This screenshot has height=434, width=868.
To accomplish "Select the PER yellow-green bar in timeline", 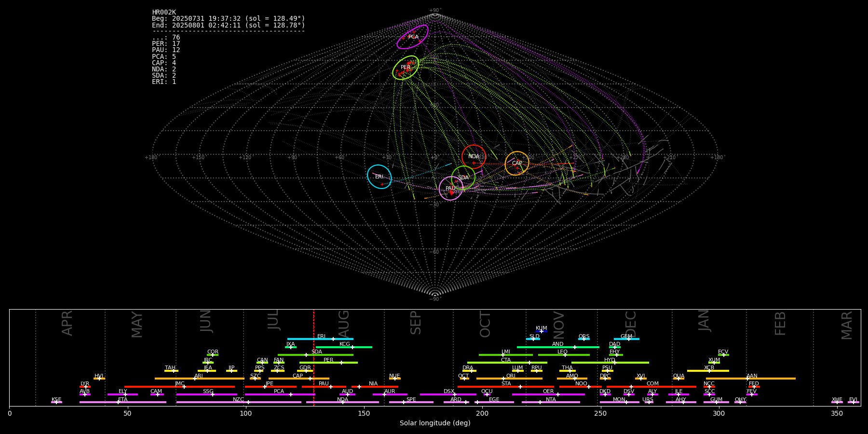I will [x=328, y=363].
